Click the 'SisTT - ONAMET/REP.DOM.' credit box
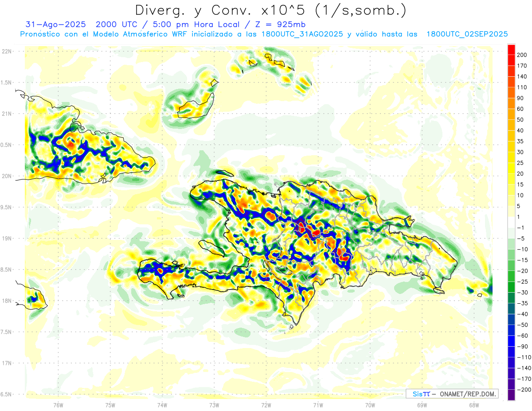532x411 pixels. [452, 394]
